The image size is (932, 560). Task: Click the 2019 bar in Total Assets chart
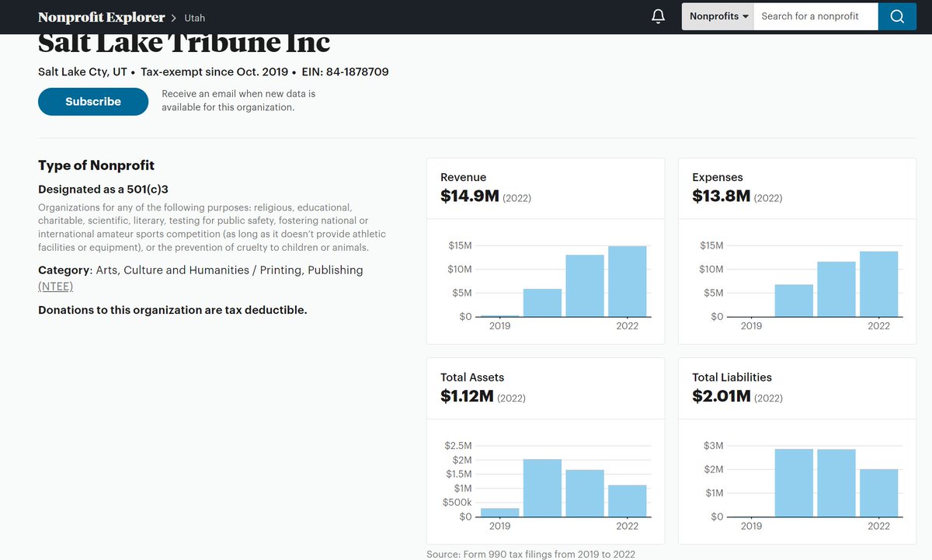click(x=499, y=512)
